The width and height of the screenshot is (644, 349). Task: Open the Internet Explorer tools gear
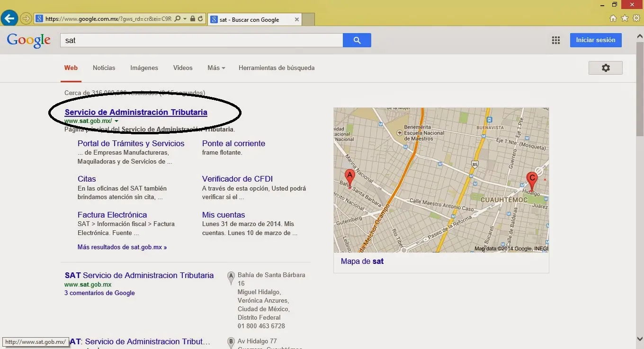636,18
